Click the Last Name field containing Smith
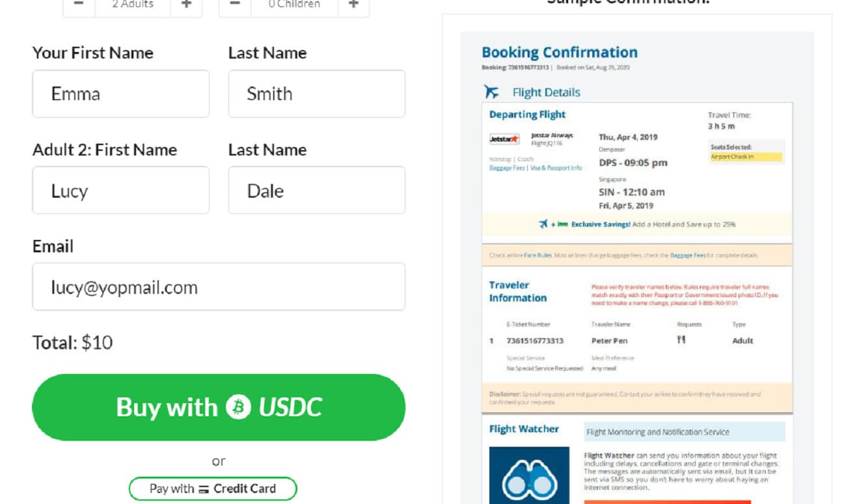The image size is (846, 504). pos(317,94)
